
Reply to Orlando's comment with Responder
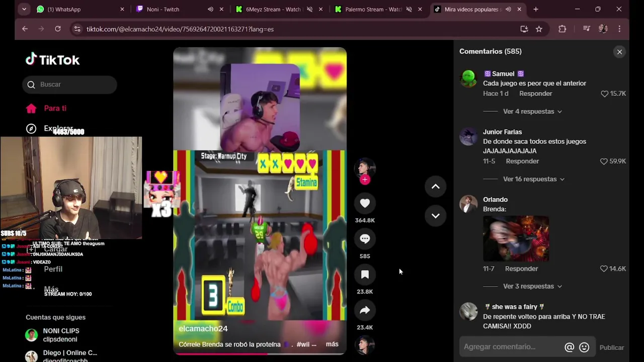tap(521, 269)
